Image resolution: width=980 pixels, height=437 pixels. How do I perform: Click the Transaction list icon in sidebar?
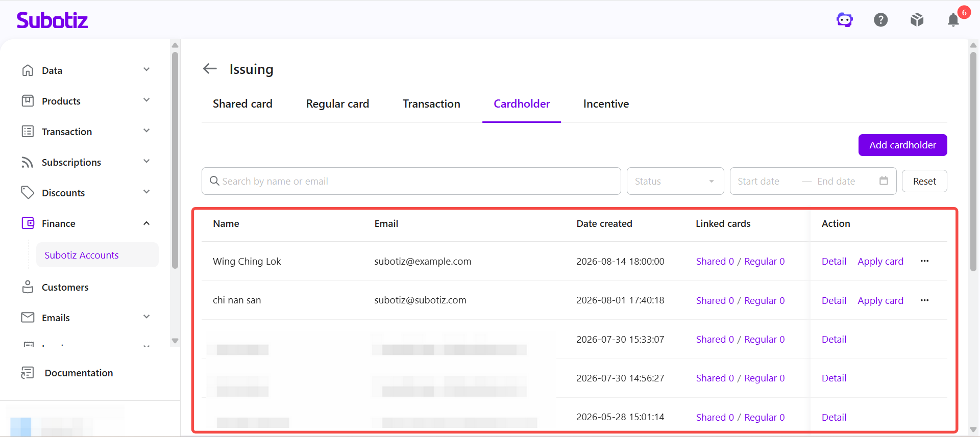(x=28, y=132)
